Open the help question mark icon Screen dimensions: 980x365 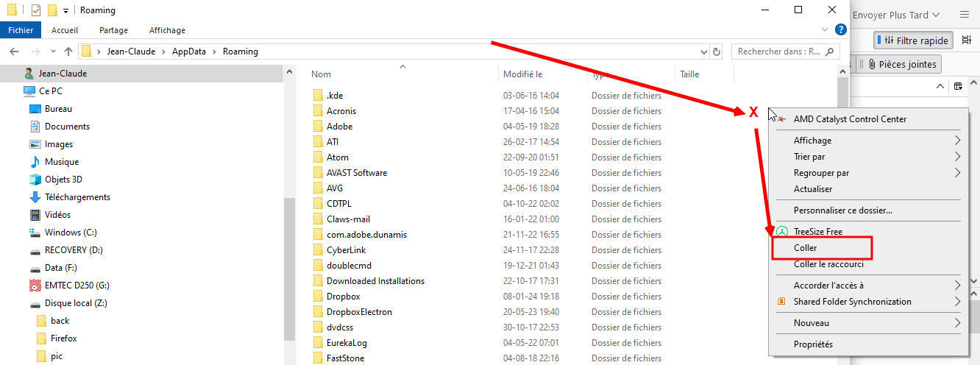coord(841,30)
